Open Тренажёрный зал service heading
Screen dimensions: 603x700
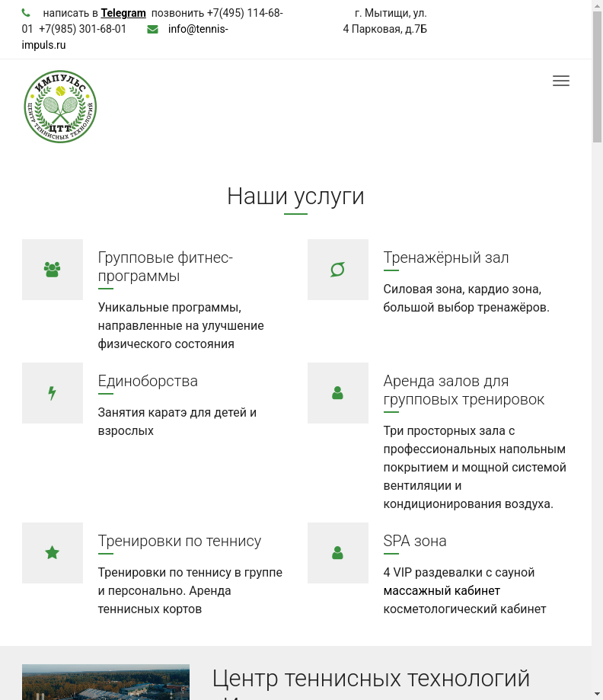pyautogui.click(x=446, y=257)
